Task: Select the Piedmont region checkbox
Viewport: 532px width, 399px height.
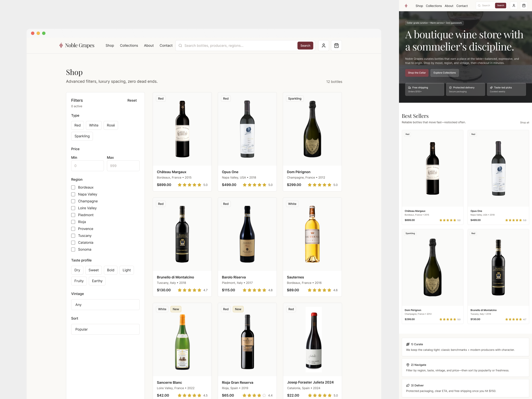Action: 73,215
